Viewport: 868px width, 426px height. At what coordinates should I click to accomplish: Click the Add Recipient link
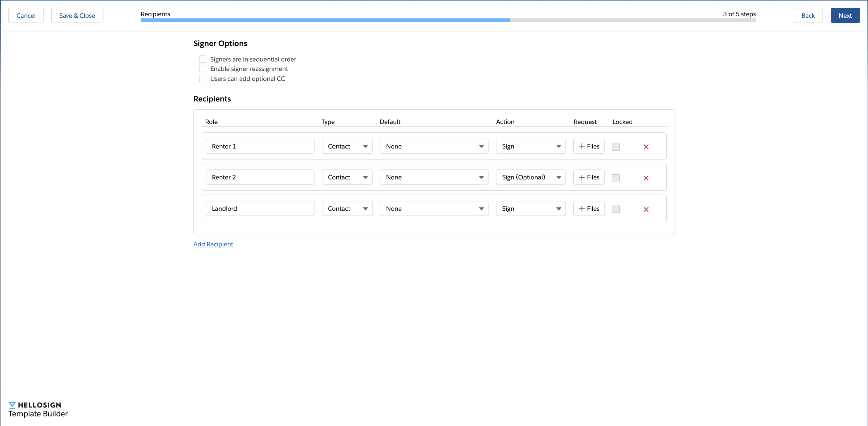[213, 244]
